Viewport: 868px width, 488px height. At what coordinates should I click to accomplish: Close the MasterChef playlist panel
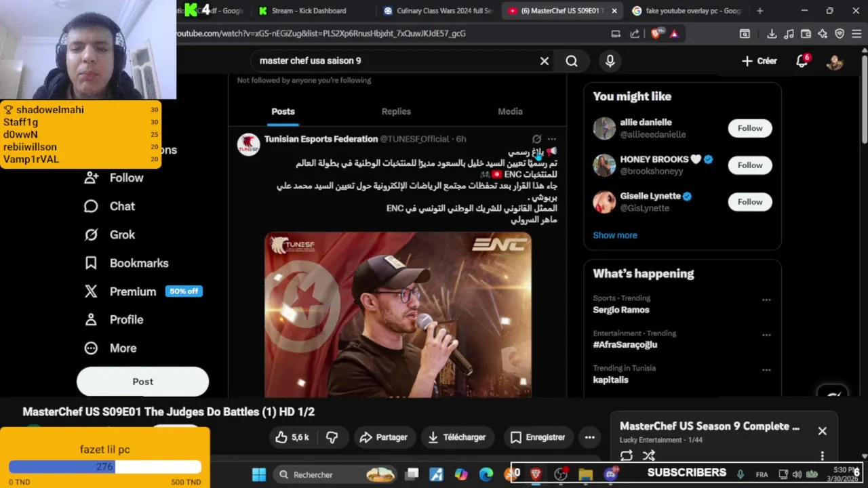point(822,431)
